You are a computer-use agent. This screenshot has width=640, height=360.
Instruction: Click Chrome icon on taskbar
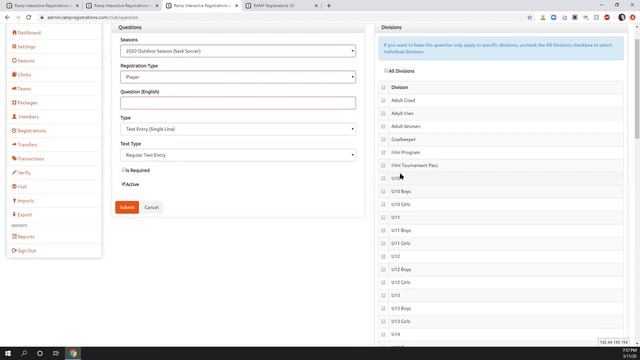(73, 353)
